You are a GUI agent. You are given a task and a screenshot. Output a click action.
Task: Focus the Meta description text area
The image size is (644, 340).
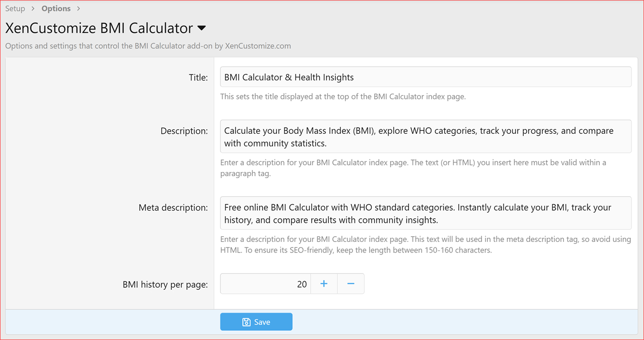click(425, 213)
